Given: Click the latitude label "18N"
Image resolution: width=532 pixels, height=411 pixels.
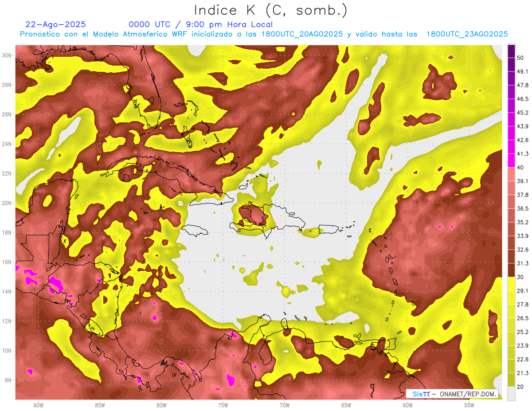Looking at the screenshot, I should (7, 232).
